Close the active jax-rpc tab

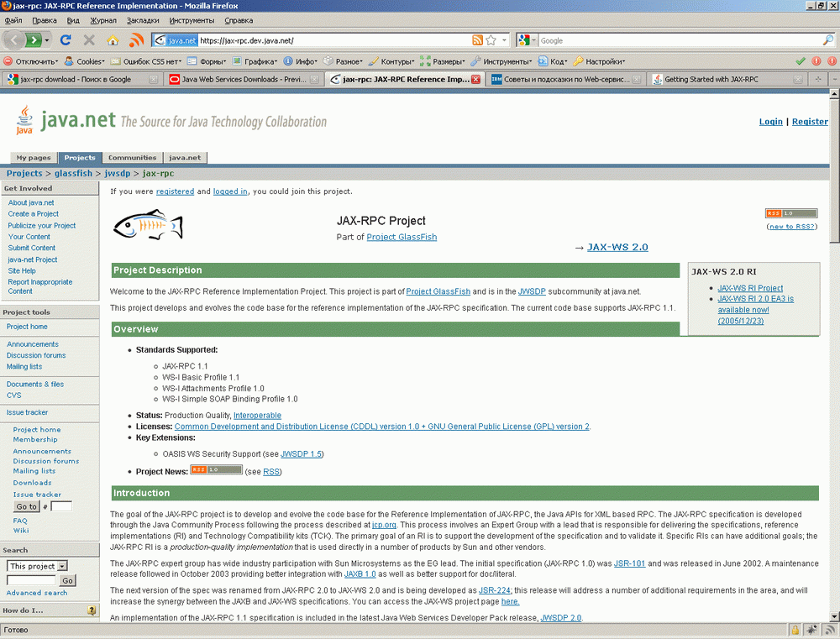point(475,79)
